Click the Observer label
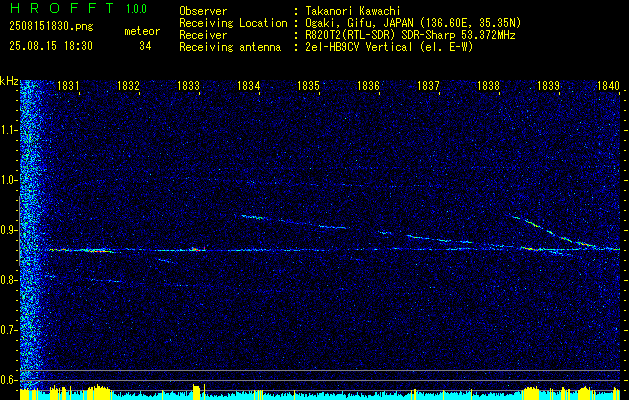The height and width of the screenshot is (400, 629). 203,11
